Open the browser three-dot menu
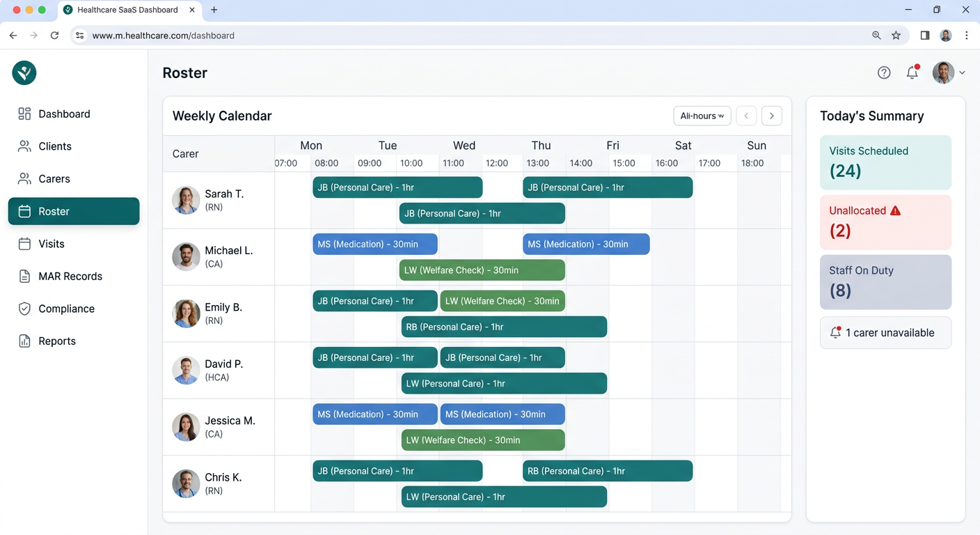 tap(967, 36)
